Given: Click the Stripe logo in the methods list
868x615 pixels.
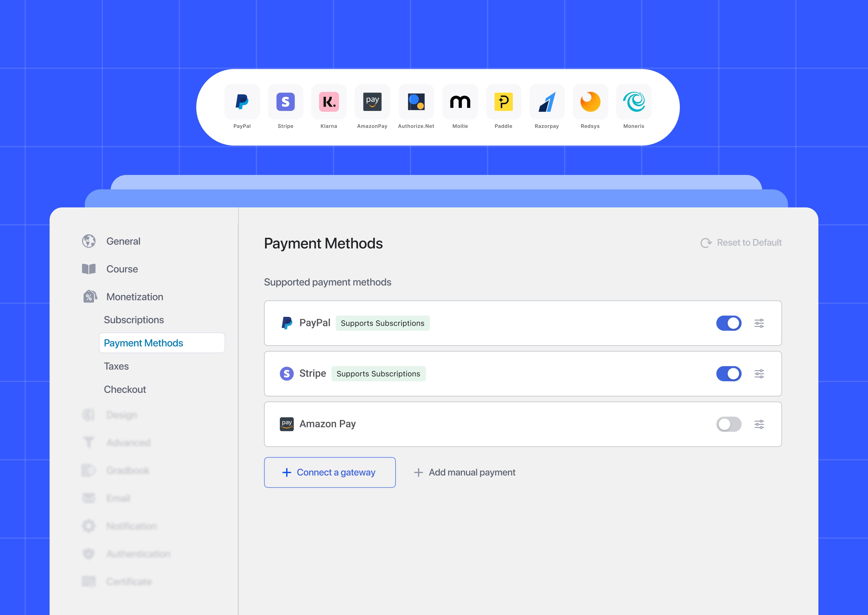Looking at the screenshot, I should (x=286, y=374).
